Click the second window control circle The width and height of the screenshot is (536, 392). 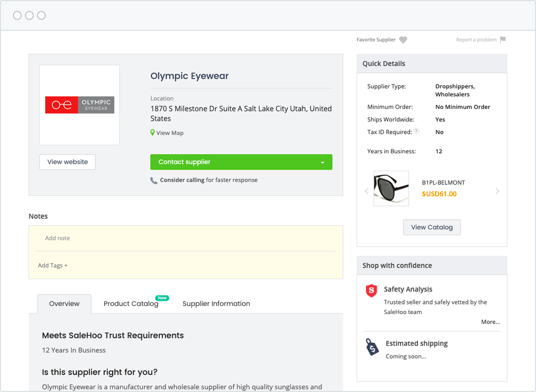pyautogui.click(x=29, y=15)
